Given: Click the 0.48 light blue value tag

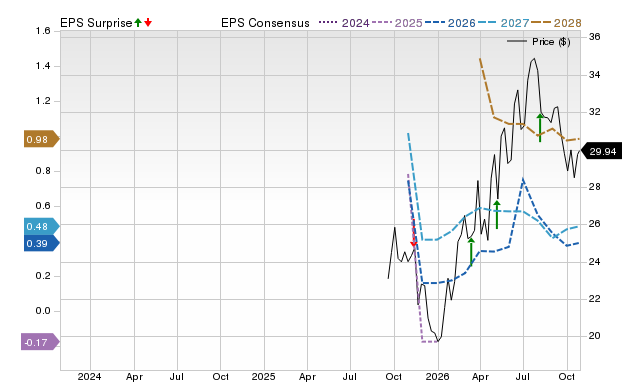Looking at the screenshot, I should [x=42, y=226].
